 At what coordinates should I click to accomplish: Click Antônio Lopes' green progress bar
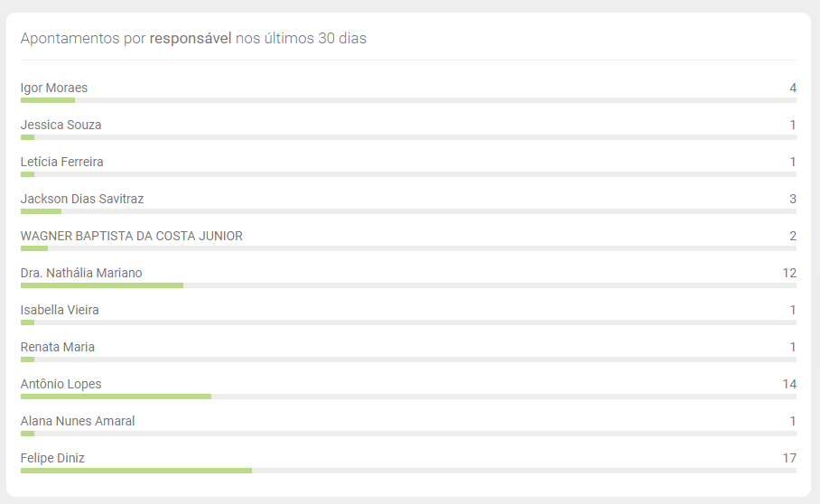tap(116, 397)
